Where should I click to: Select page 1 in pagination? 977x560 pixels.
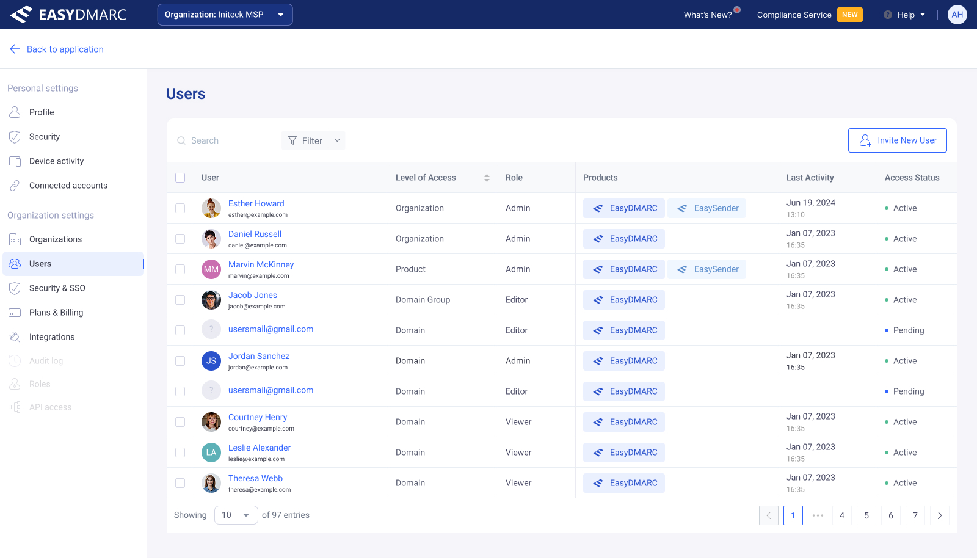coord(793,515)
